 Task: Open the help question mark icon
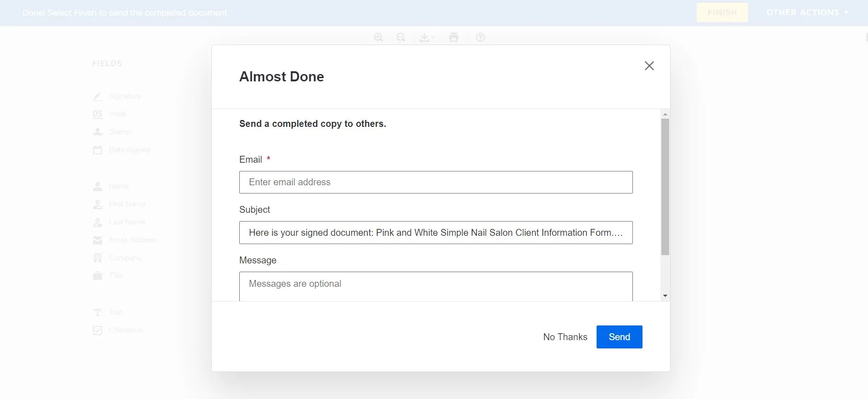(480, 37)
